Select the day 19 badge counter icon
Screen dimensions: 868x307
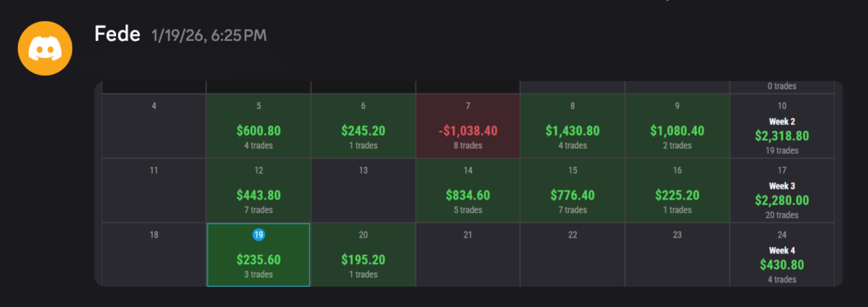258,235
